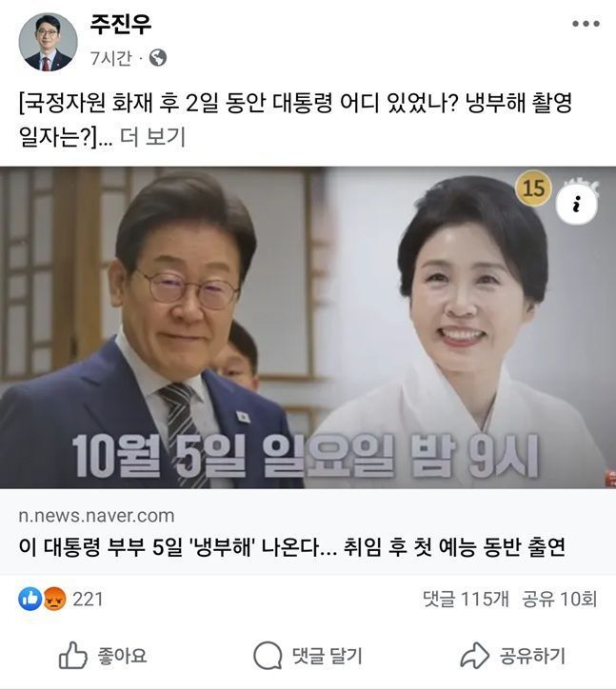Open the n.news.naver.com source link
Screen dimensions: 616x690
(x=96, y=516)
